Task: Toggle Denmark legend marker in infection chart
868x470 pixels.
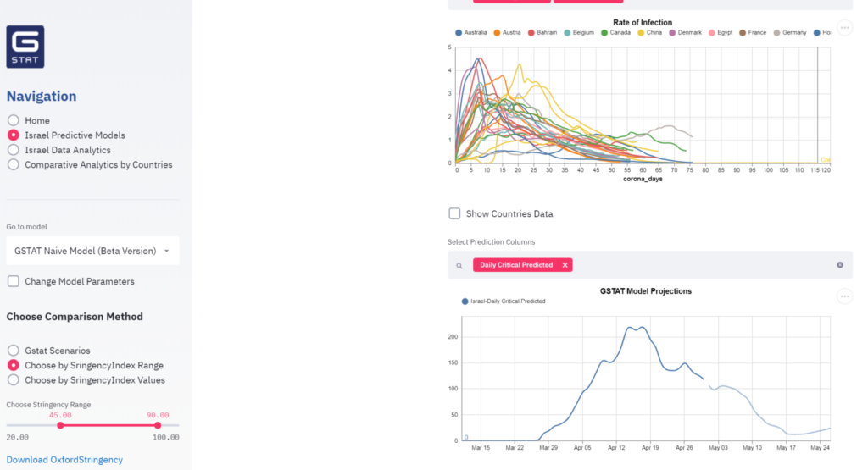Action: click(x=672, y=33)
